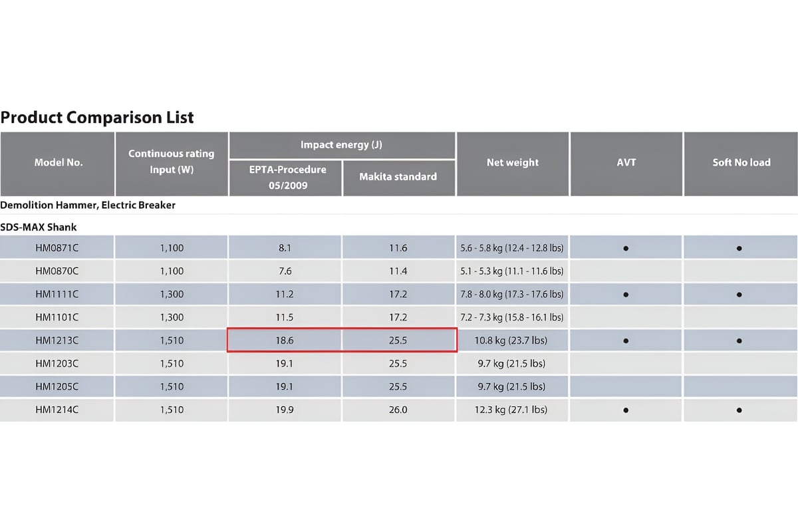This screenshot has width=798, height=532.
Task: Select the 11.4 Makita standard value for HM0870C
Action: pos(398,271)
